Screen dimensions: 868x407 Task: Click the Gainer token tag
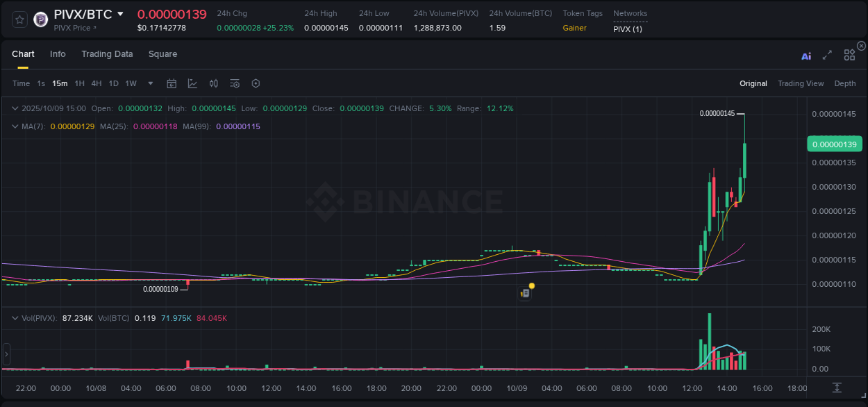[x=576, y=28]
